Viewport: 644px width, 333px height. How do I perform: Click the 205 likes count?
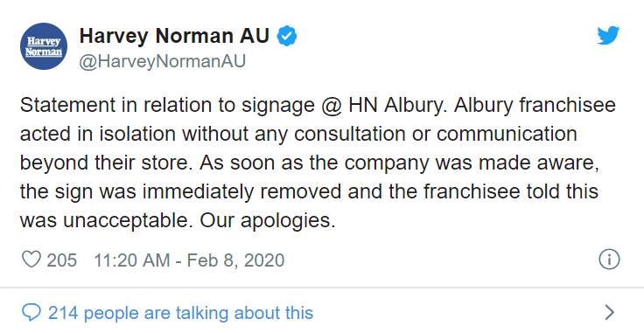61,260
